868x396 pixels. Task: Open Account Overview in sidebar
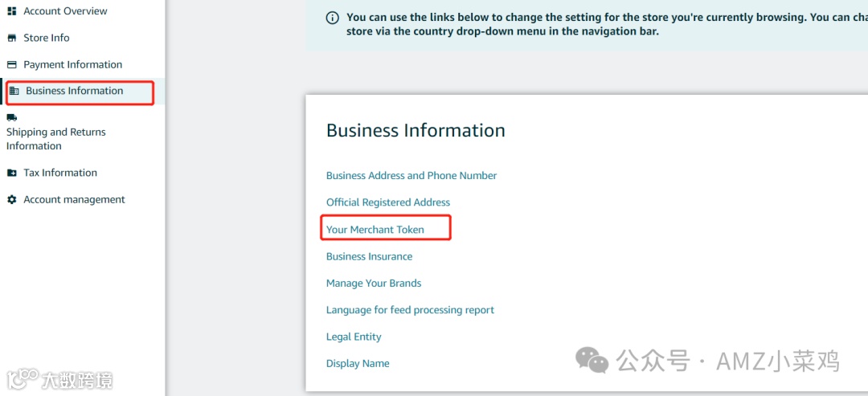tap(65, 11)
